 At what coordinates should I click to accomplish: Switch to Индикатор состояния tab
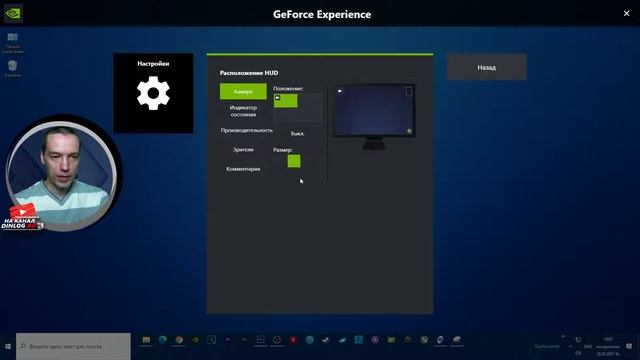243,111
